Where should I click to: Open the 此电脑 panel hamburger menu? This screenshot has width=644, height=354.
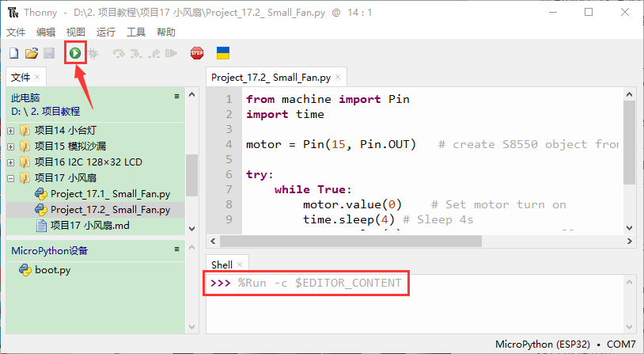[177, 96]
